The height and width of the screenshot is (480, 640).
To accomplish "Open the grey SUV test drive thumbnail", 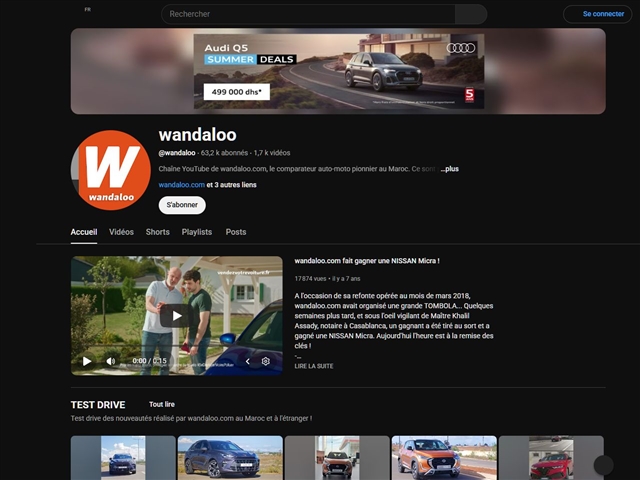I will 230,458.
